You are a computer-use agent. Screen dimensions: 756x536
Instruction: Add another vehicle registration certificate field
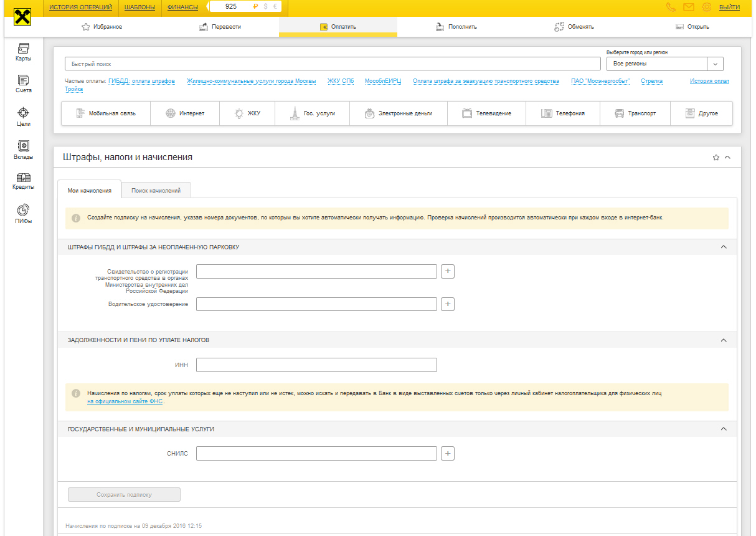pyautogui.click(x=448, y=271)
